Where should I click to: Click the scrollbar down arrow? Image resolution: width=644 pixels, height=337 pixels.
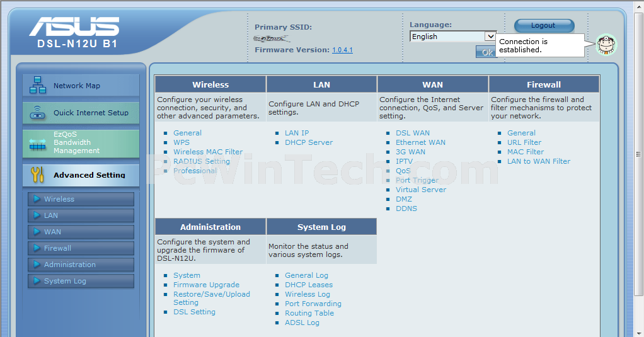(638, 333)
